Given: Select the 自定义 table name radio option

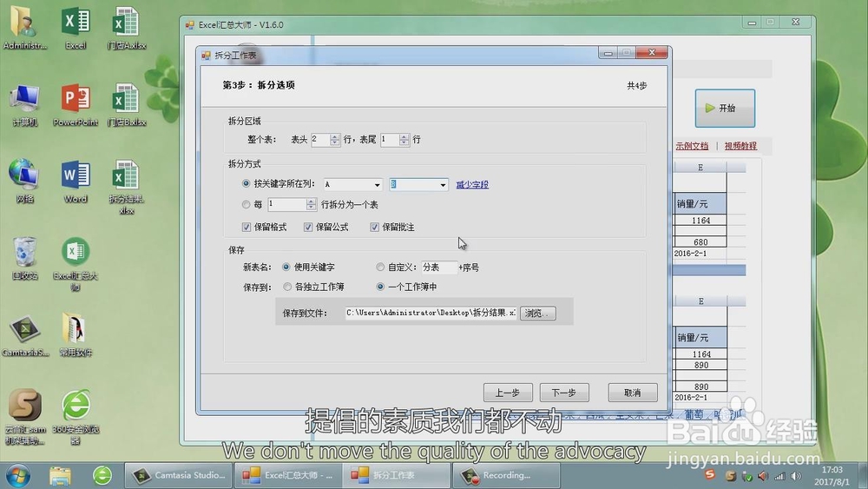Looking at the screenshot, I should [380, 267].
